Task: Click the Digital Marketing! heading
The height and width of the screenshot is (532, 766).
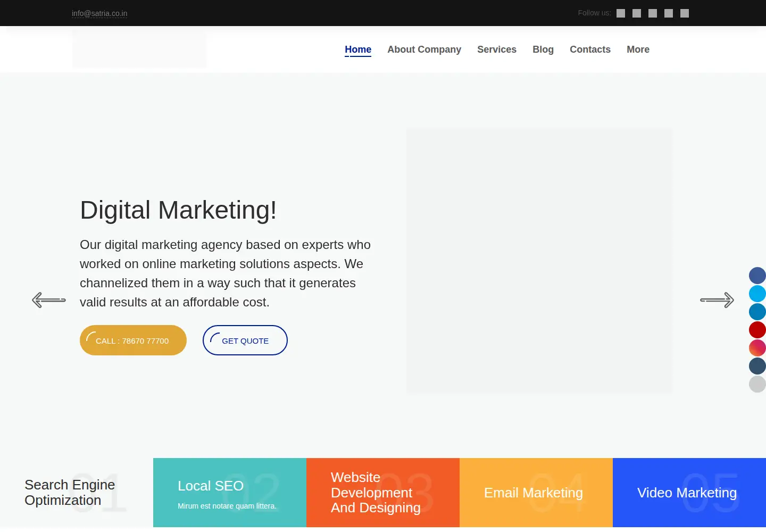Action: [x=178, y=210]
